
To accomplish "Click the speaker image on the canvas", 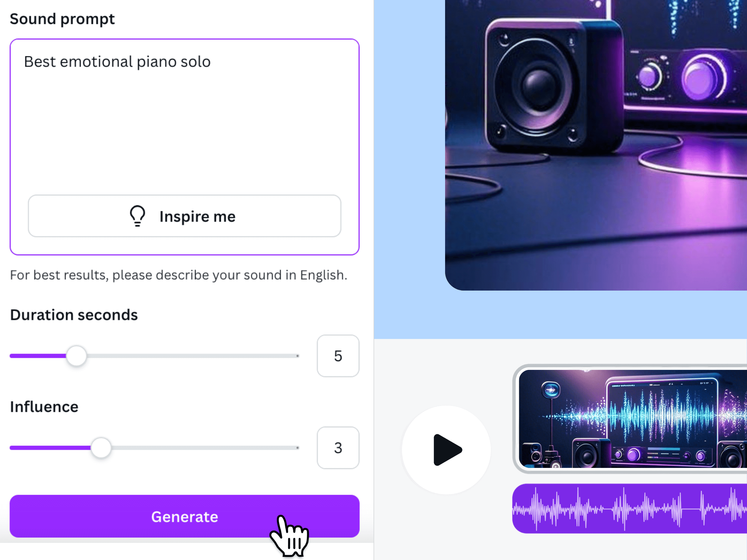I will (596, 145).
